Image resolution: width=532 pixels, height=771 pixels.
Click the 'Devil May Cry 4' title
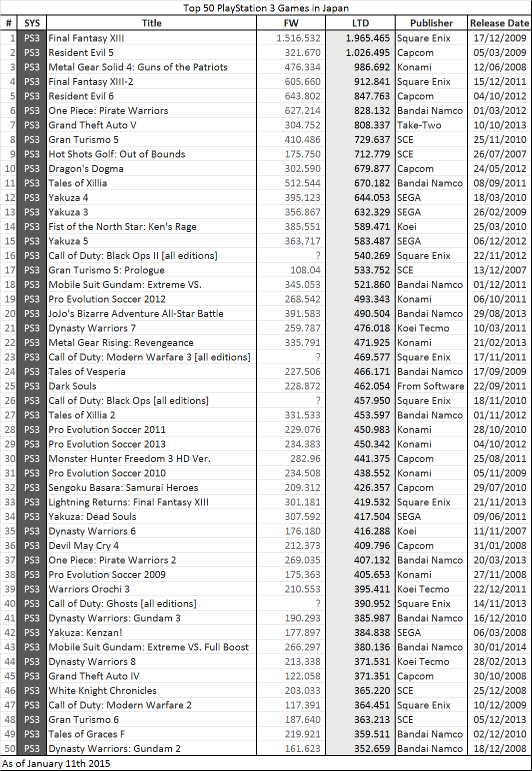pos(151,545)
